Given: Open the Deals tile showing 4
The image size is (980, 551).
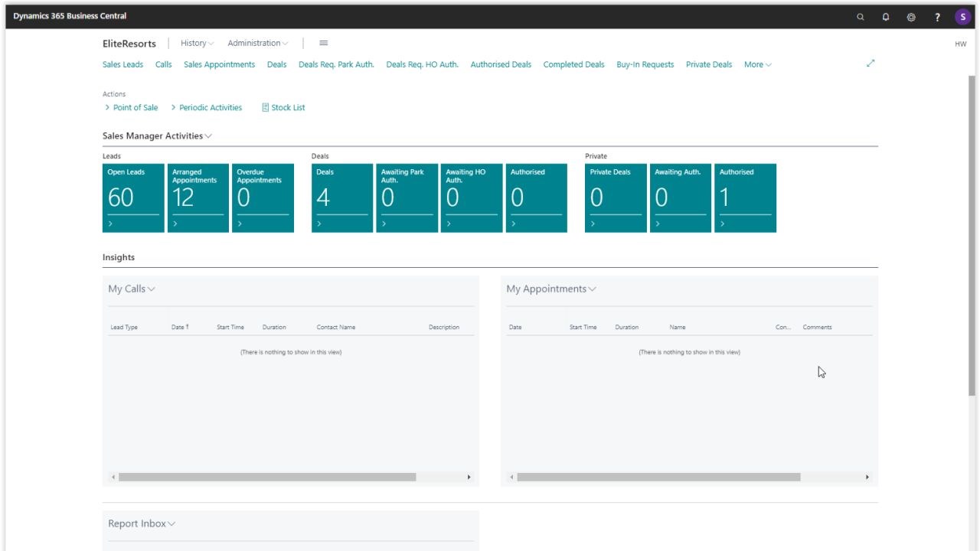Looking at the screenshot, I should [x=342, y=198].
